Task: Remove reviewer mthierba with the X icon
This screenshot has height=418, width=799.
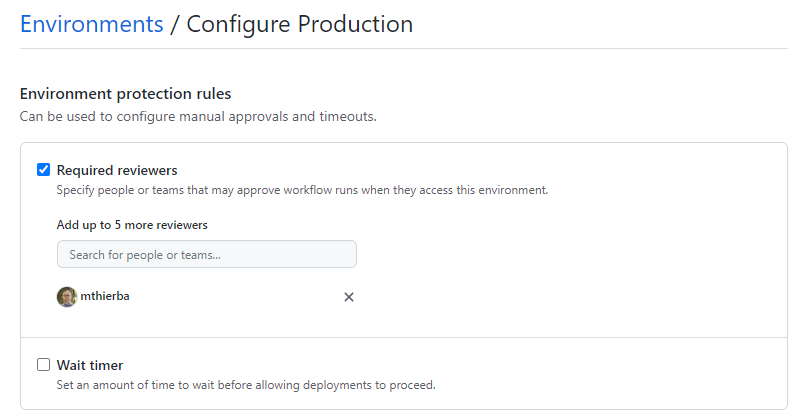Action: click(x=349, y=297)
